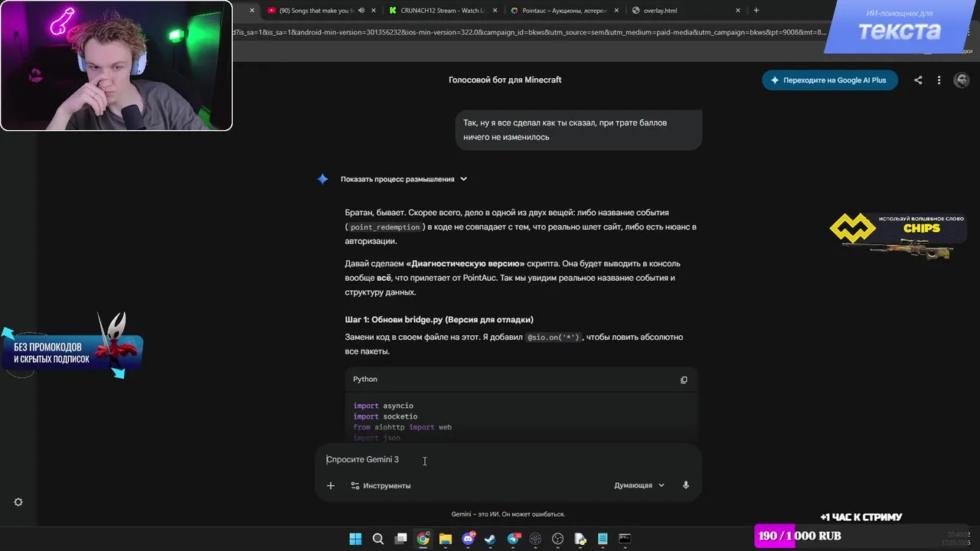The image size is (980, 551).
Task: Open File Explorer from taskbar
Action: coord(446,539)
